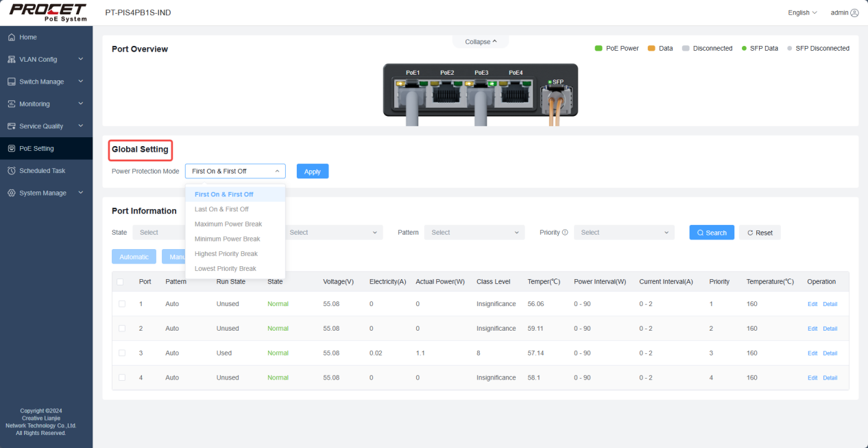Click the Home icon in sidebar

(12, 37)
